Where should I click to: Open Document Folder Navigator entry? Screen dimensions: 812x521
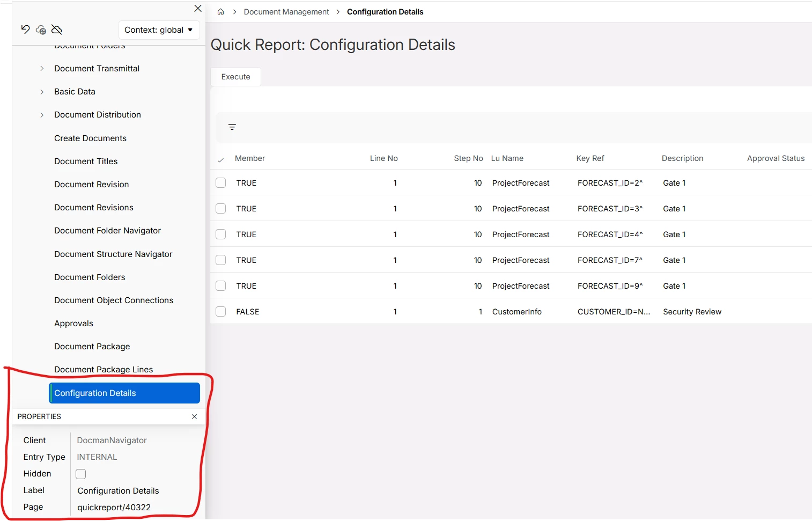[107, 231]
